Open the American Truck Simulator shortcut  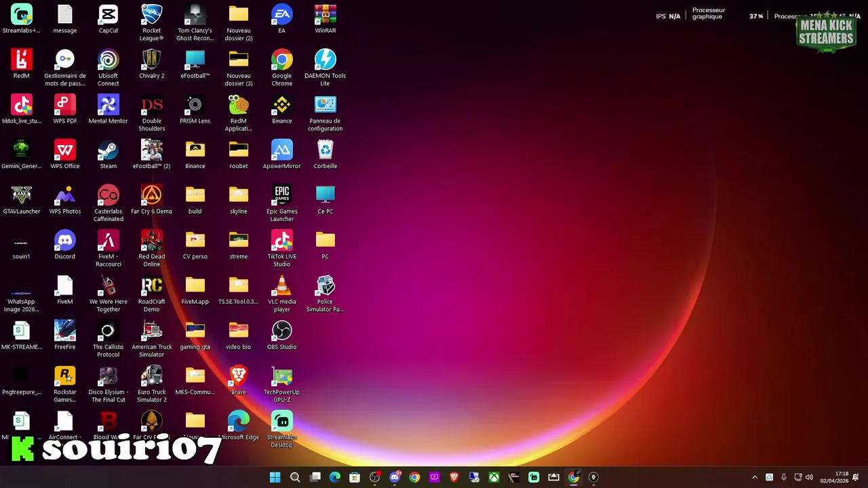pos(152,339)
